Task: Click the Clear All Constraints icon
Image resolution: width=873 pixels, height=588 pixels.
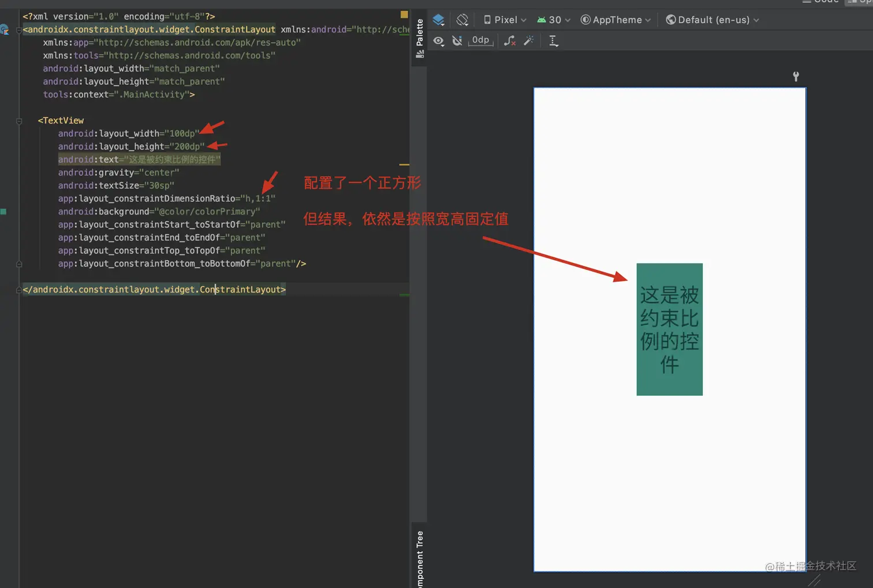Action: point(510,40)
